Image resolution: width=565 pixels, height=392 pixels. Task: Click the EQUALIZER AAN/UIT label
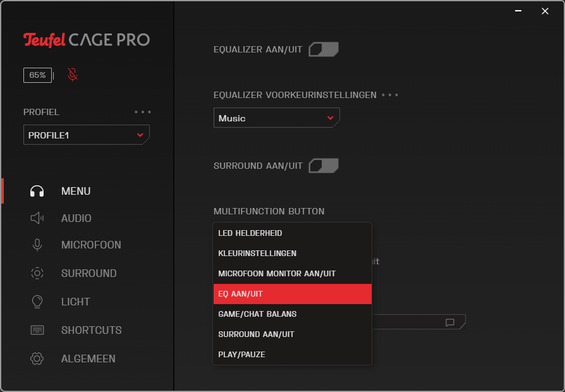[x=258, y=49]
